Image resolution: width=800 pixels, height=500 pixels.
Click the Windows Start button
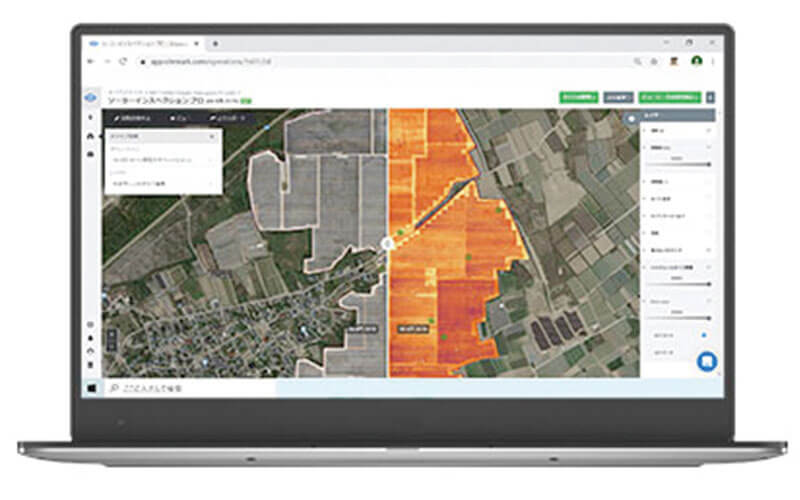(92, 387)
